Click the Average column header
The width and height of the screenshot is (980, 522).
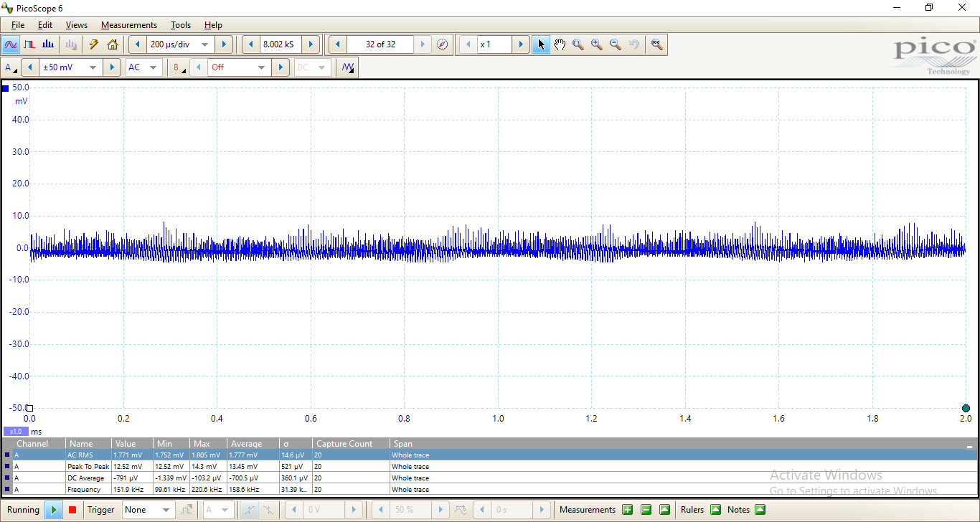click(x=253, y=444)
